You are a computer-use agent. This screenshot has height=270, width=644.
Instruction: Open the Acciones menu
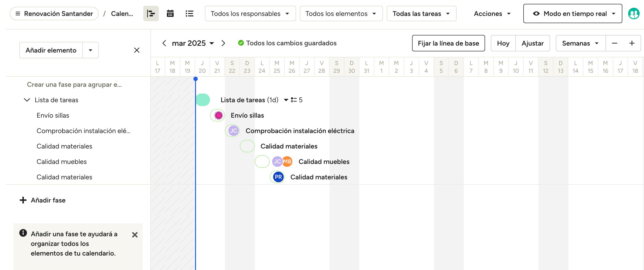pos(492,13)
